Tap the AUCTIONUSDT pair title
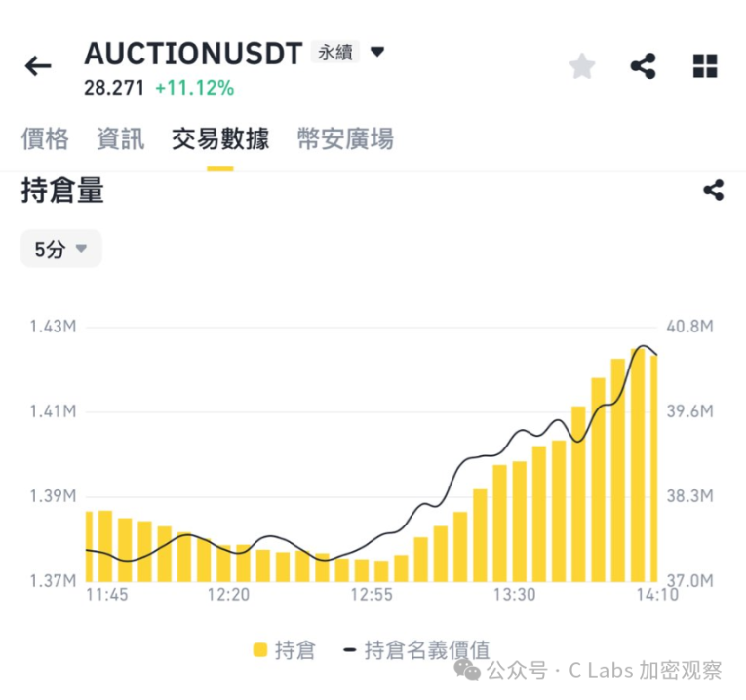The width and height of the screenshot is (746, 700). click(x=194, y=53)
